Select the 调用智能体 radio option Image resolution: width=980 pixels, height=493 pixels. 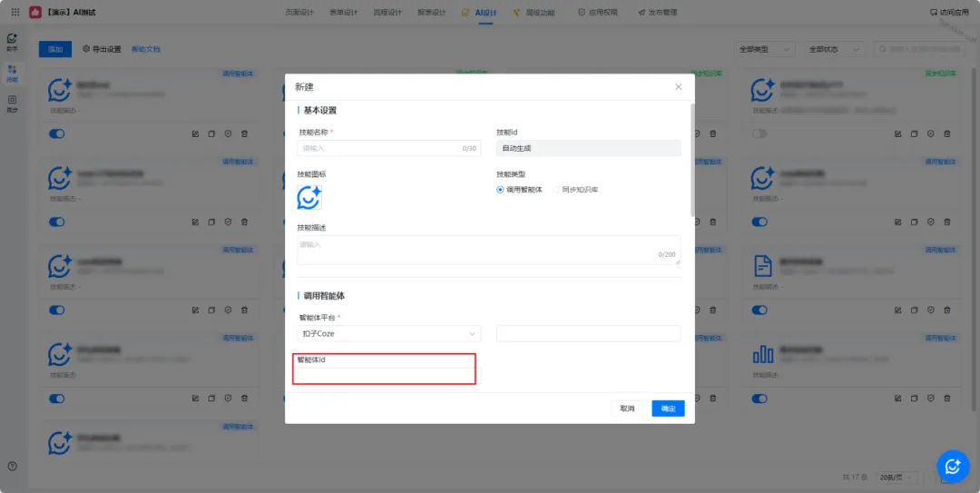tap(500, 190)
